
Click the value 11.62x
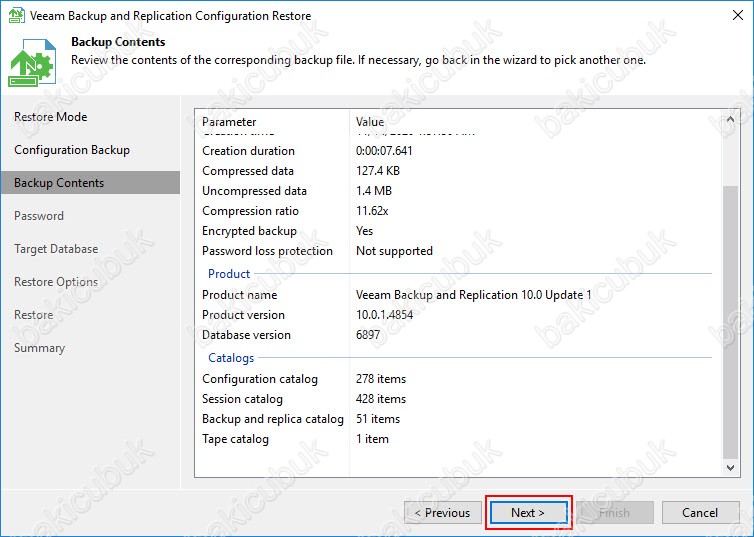pos(372,211)
